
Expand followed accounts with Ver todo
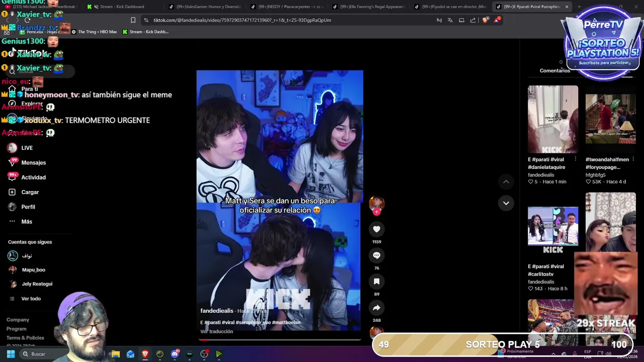(x=31, y=299)
